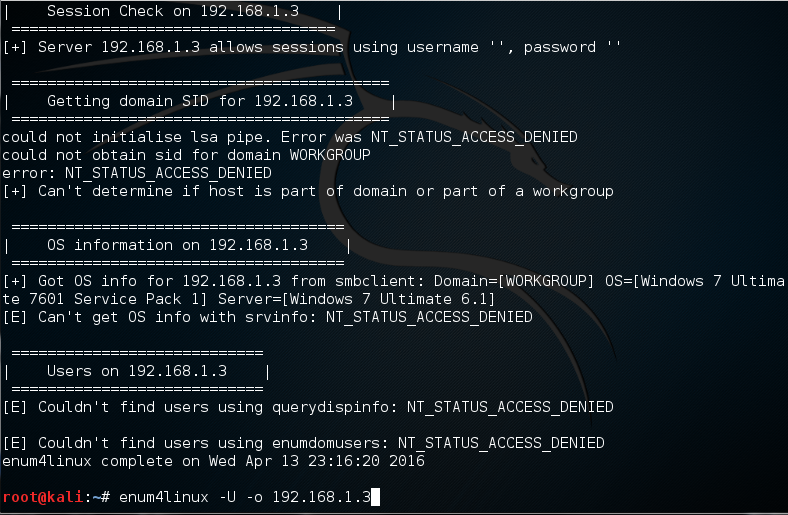Click the enumdomusers error line
This screenshot has width=788, height=515.
coord(304,443)
